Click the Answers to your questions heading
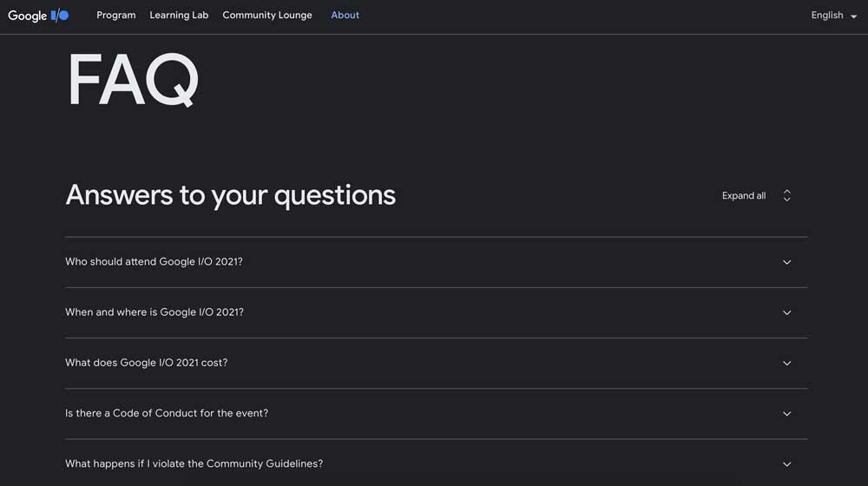This screenshot has height=486, width=868. coord(230,195)
